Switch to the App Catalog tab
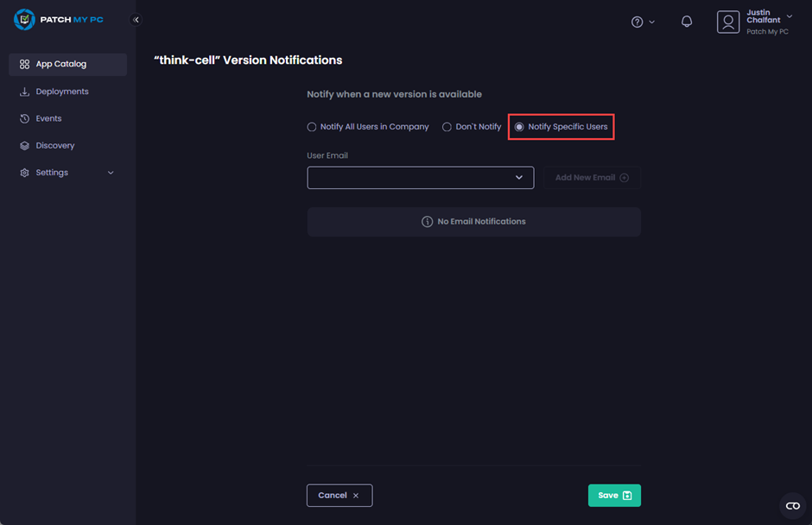 [60, 63]
